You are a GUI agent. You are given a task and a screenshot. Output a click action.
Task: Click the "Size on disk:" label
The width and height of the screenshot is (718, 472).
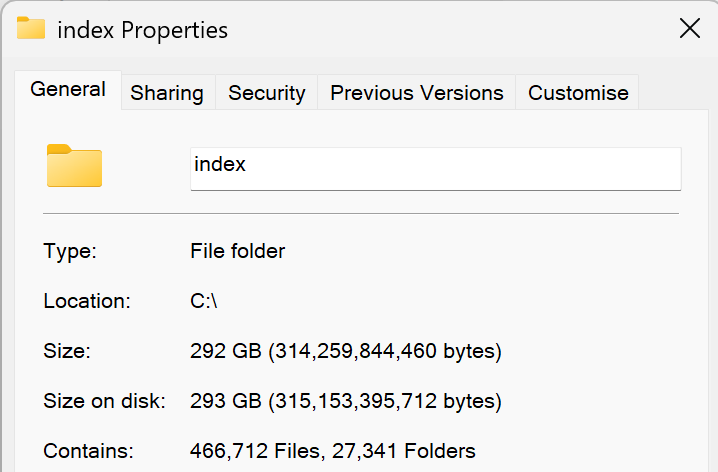click(x=104, y=401)
